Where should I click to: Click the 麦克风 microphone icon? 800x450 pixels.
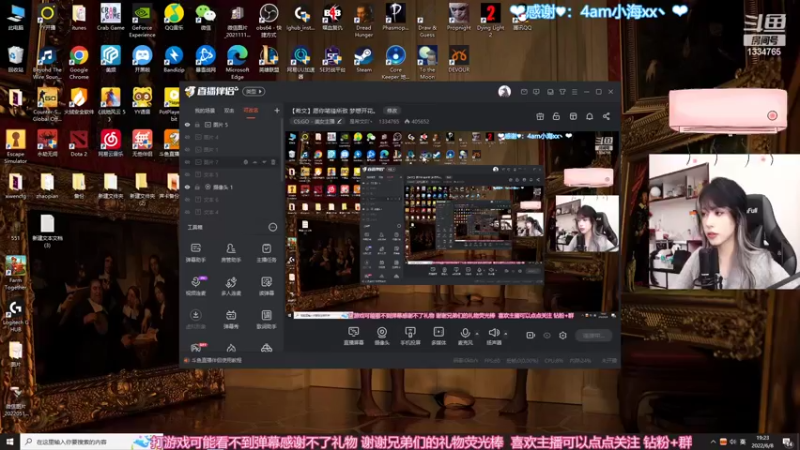(465, 333)
